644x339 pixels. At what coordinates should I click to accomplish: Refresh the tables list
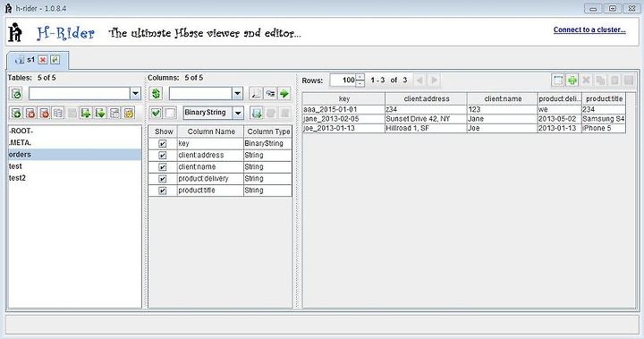click(16, 94)
